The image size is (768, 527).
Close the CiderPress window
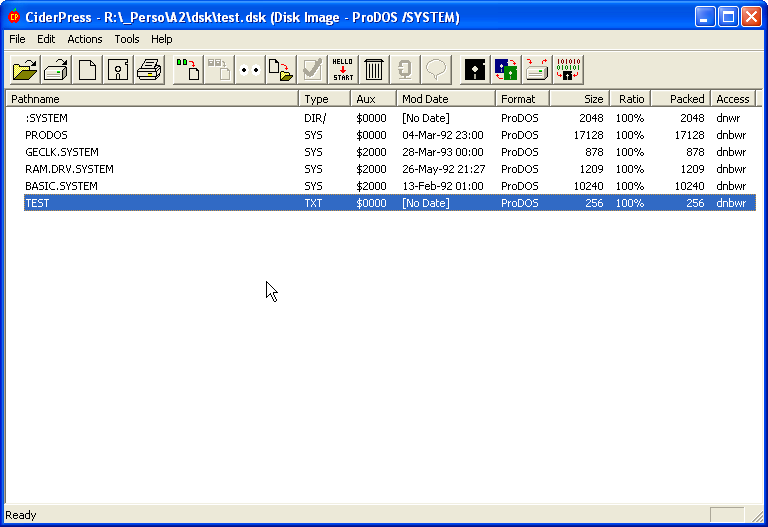coord(751,17)
